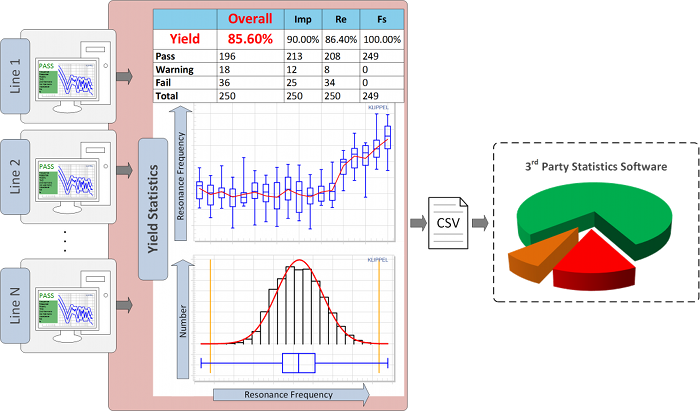
Task: Select the Fail row label in table
Action: click(x=165, y=83)
